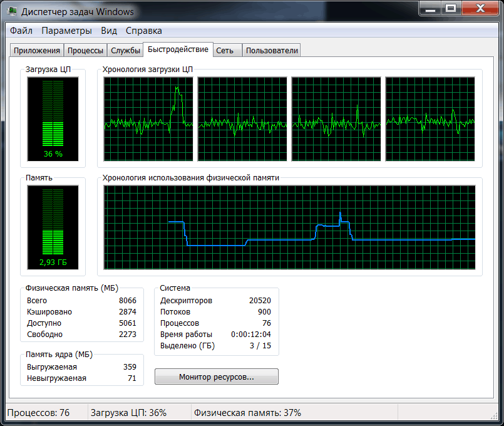The width and height of the screenshot is (504, 426).
Task: Click the window resize grip in status bar
Action: (494, 416)
